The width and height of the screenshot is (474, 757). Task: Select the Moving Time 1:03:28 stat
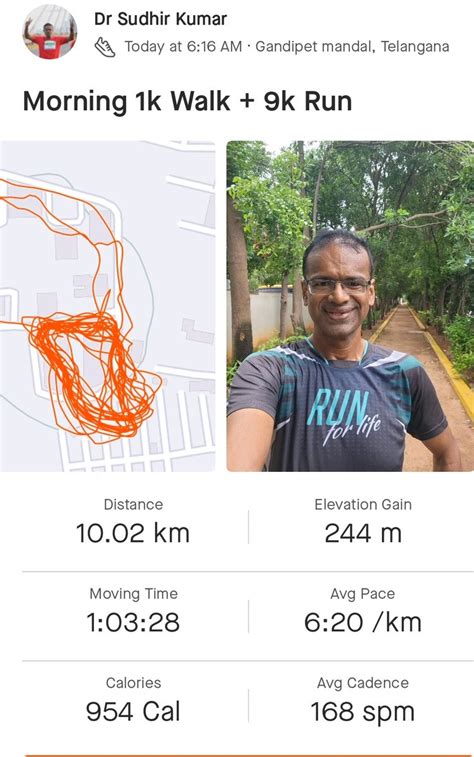point(133,613)
